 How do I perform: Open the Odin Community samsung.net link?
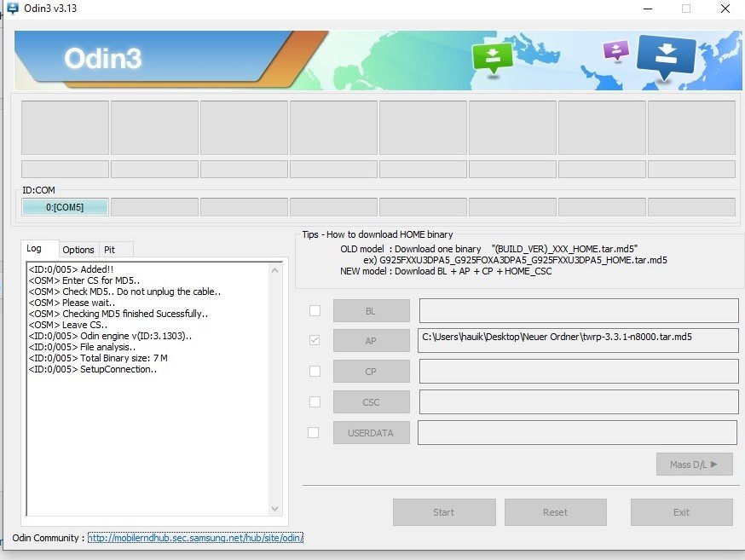coord(195,538)
